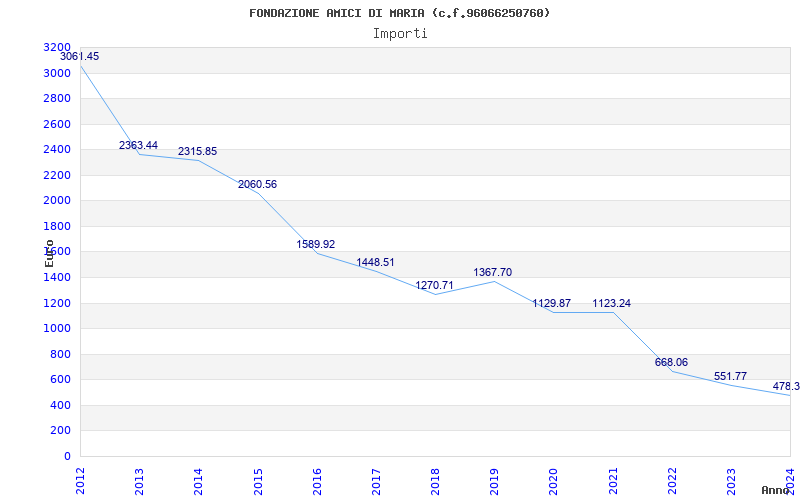800x500 pixels.
Task: Select the 551.77 data label
Action: point(731,377)
